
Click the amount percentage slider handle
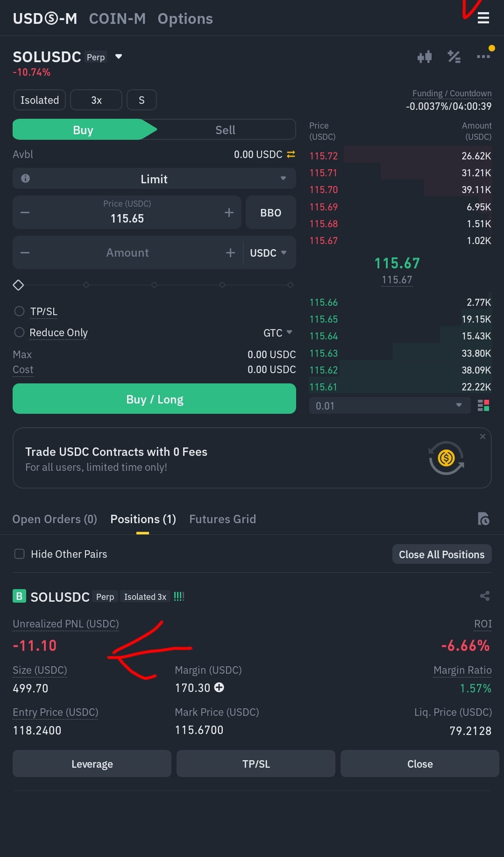point(18,285)
